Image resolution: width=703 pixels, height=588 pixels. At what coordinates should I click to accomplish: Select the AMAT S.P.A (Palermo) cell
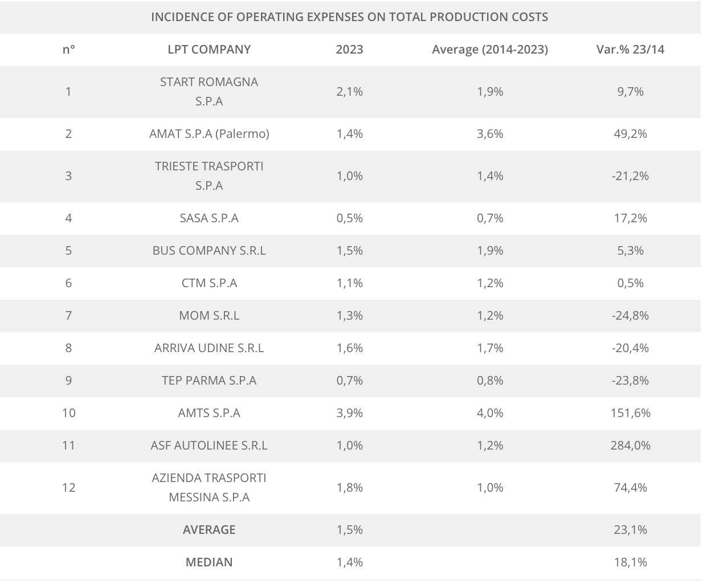(209, 134)
